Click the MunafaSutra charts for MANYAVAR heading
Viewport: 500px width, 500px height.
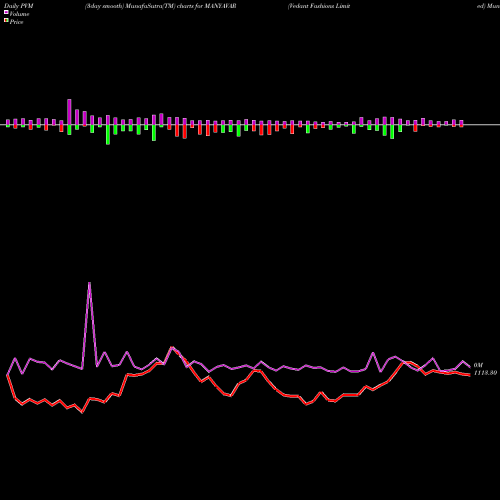161,6
